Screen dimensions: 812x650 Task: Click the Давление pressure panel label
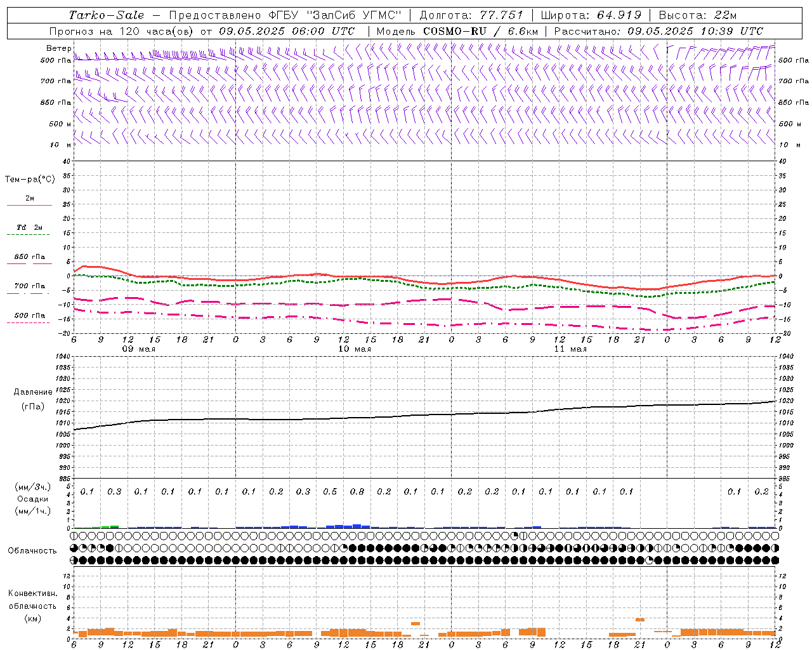click(33, 392)
